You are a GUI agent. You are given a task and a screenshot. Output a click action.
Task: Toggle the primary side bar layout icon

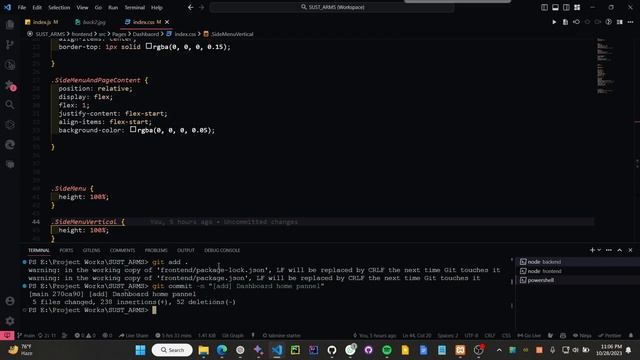(544, 7)
